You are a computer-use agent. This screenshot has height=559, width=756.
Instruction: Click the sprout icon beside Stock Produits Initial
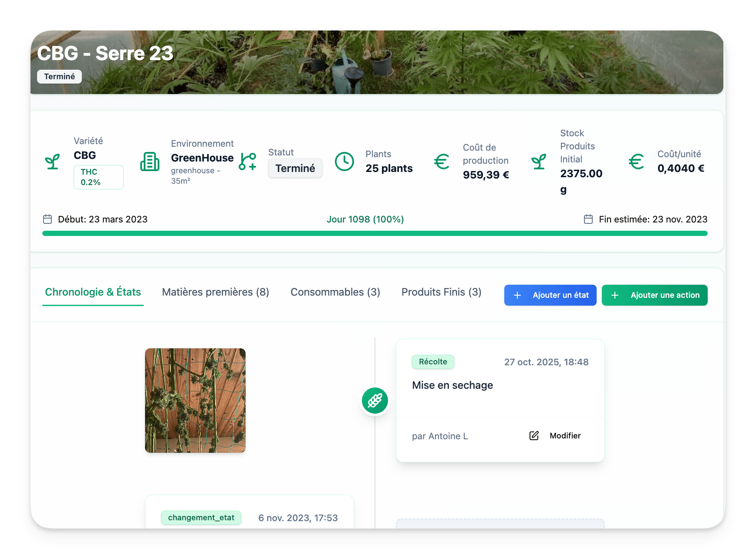539,162
